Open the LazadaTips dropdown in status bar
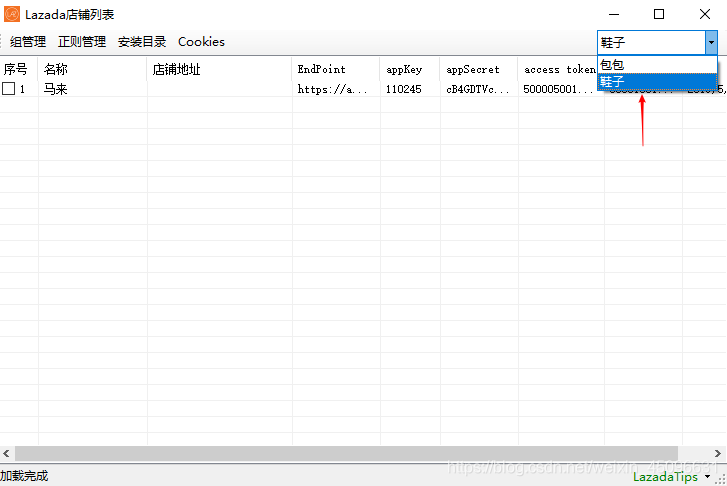The width and height of the screenshot is (727, 486). (671, 477)
